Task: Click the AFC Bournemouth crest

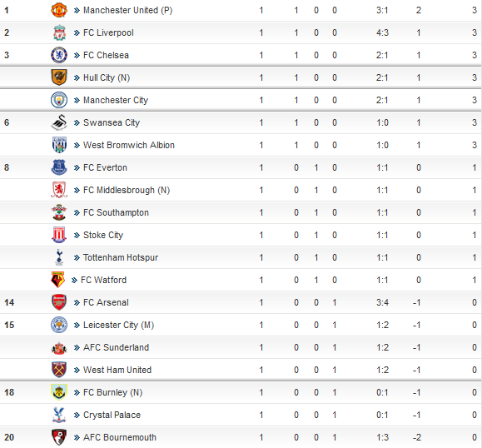Action: click(59, 437)
